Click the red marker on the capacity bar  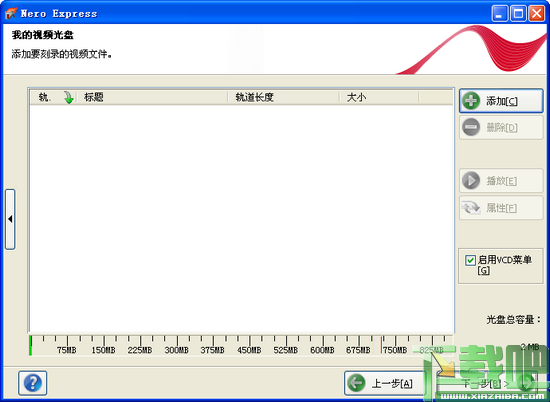[x=382, y=344]
